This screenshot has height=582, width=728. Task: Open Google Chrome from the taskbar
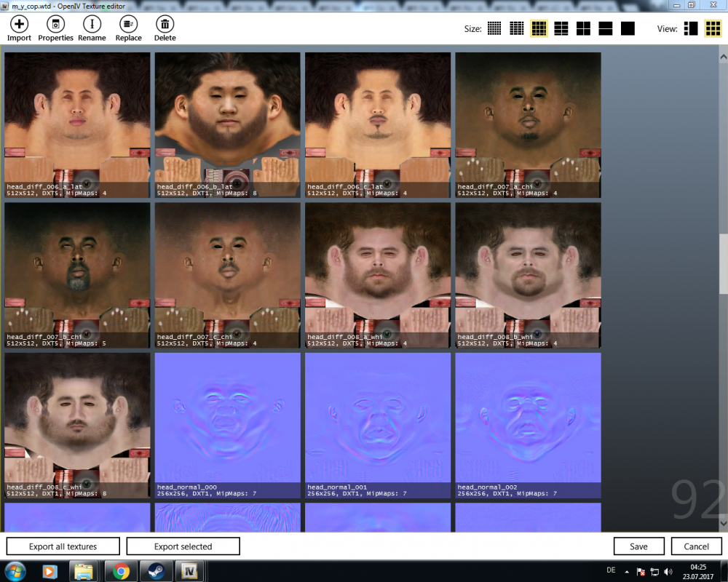pyautogui.click(x=121, y=570)
